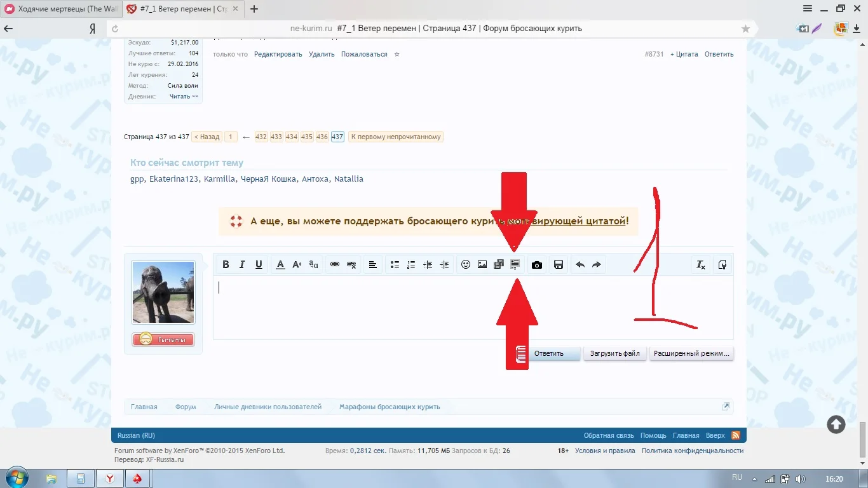Screen dimensions: 868x488
Task: Click the RSS feed icon in the footer
Action: [x=736, y=435]
